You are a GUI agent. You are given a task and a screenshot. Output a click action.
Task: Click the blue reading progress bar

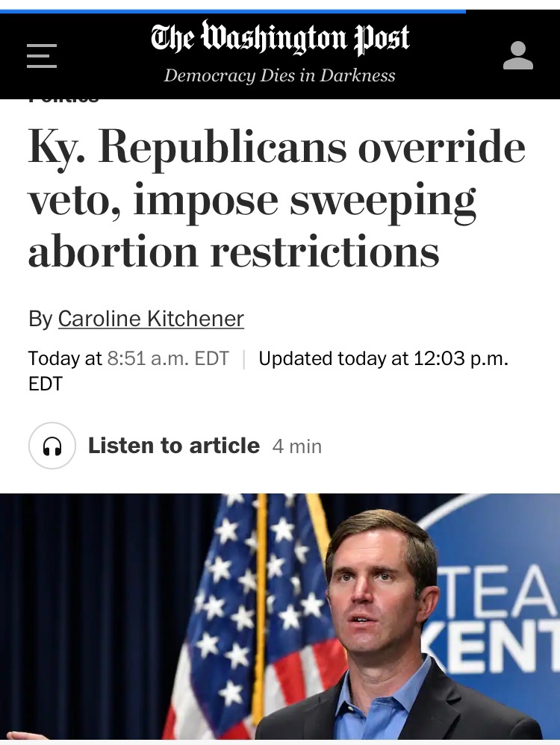pos(231,11)
